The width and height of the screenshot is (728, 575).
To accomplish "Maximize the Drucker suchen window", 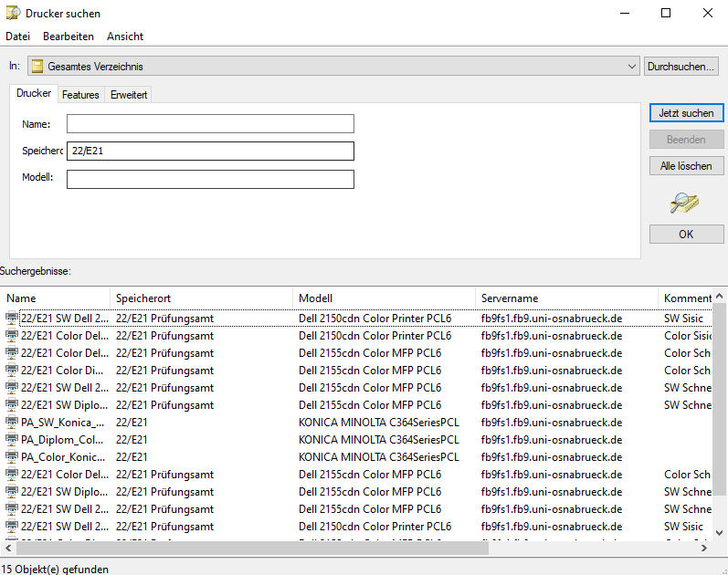I will click(666, 13).
